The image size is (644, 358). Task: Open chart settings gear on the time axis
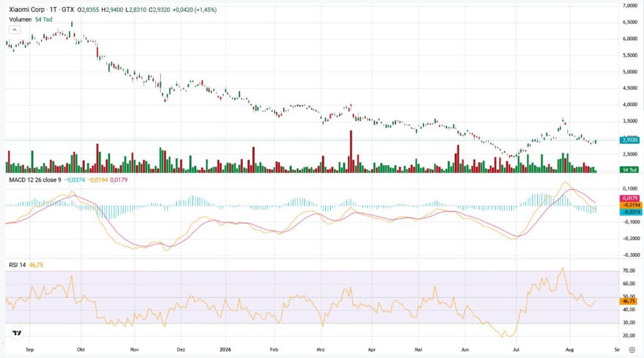coord(631,350)
